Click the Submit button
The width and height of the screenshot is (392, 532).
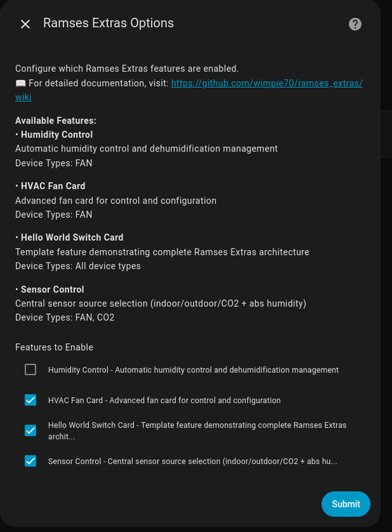345,504
